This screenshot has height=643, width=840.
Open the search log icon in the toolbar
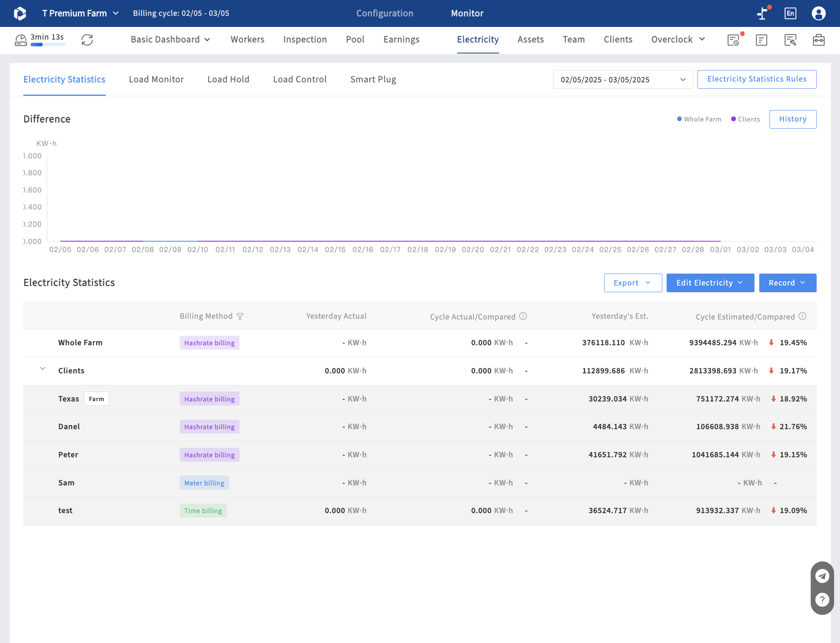[790, 40]
